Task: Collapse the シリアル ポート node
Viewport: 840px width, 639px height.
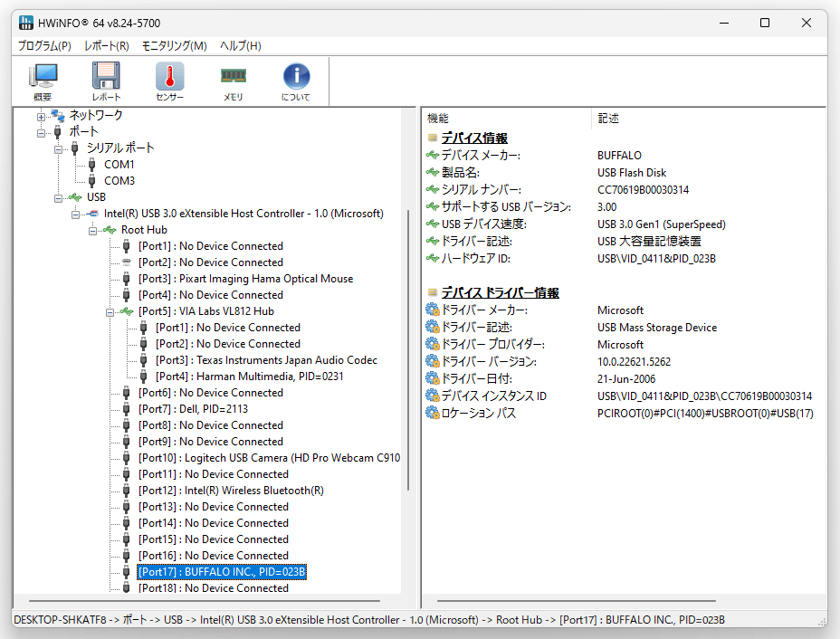Action: point(59,149)
